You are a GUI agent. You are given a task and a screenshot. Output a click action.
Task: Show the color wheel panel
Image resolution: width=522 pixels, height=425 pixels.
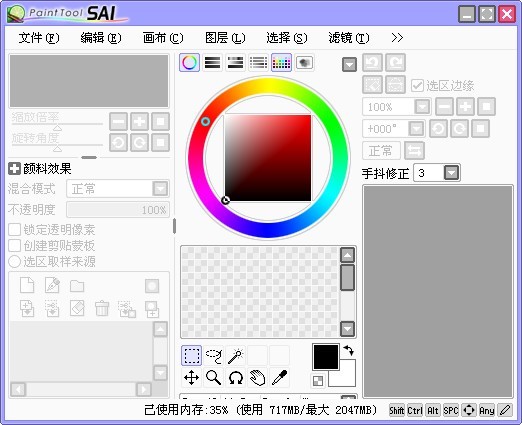click(190, 62)
